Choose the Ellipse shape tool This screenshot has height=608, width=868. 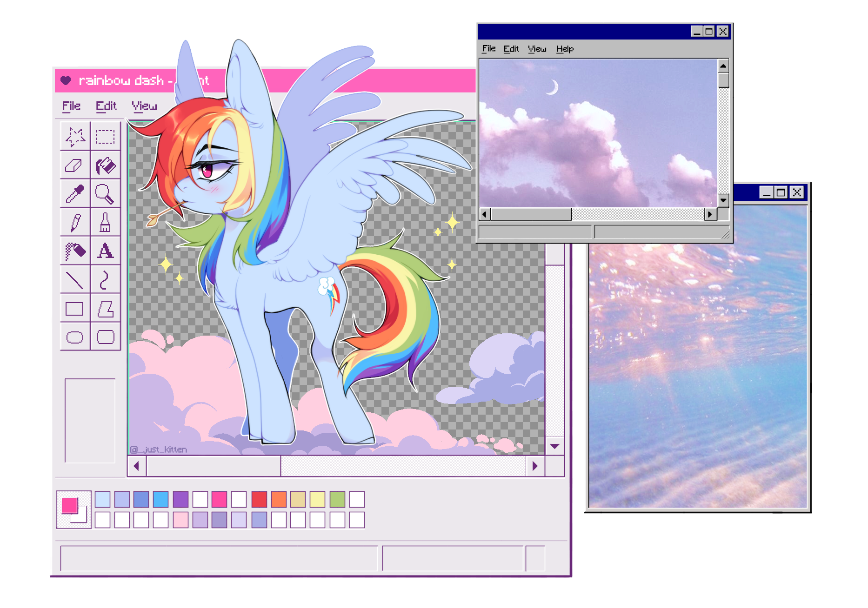[x=75, y=337]
